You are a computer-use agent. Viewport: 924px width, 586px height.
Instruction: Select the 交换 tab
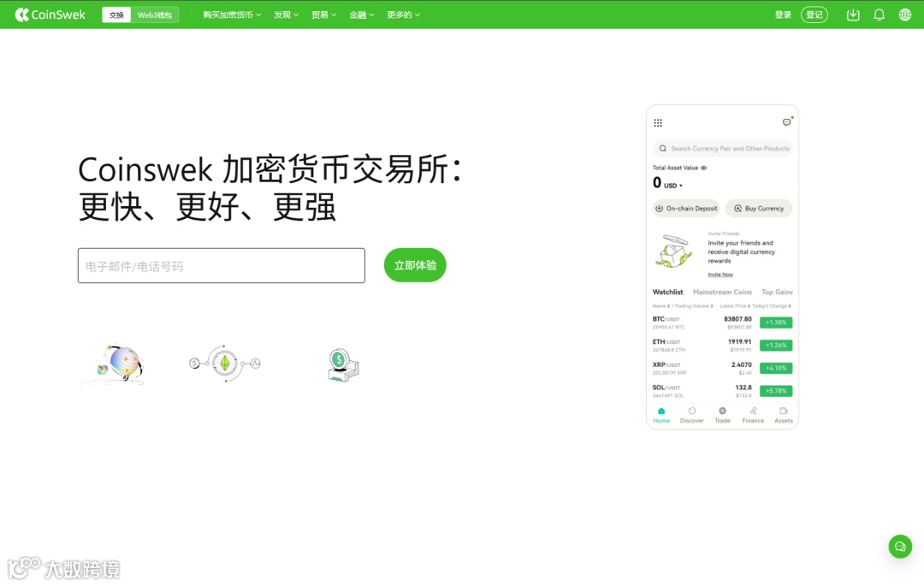[x=116, y=15]
